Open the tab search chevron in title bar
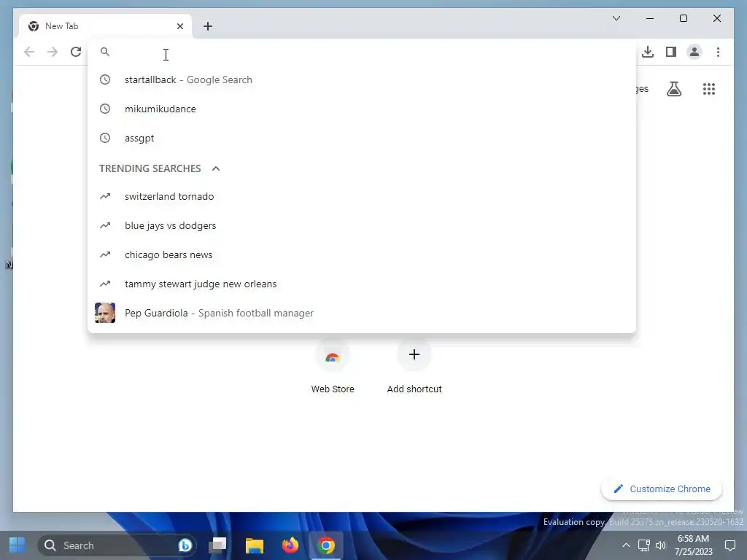The width and height of the screenshot is (747, 560). (x=616, y=18)
